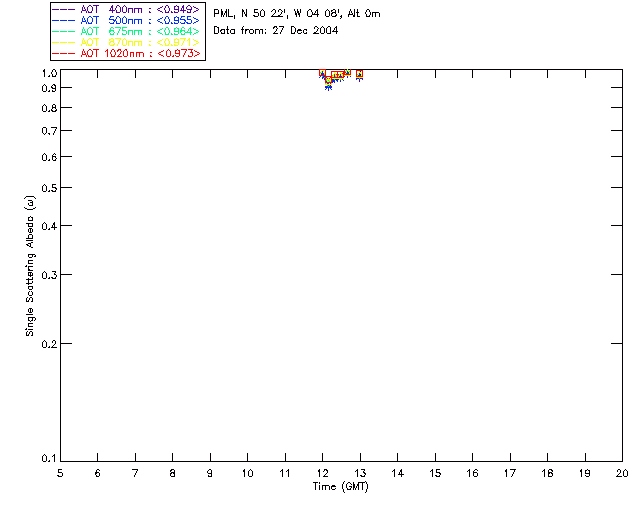Click the x-axis label 19

coord(585,473)
